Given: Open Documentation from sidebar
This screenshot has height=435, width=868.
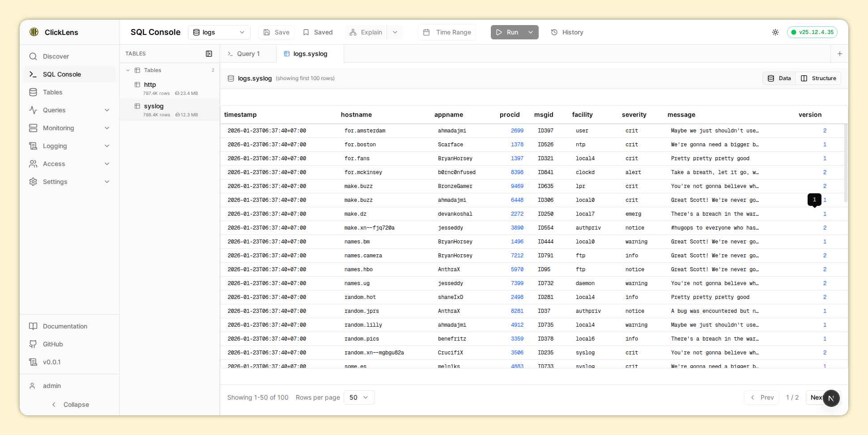Looking at the screenshot, I should 65,326.
